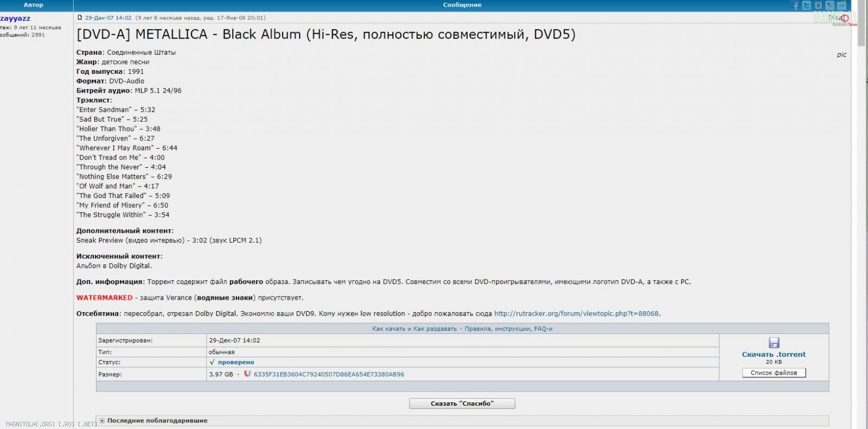
Task: Click the red WATERMARKED warning text
Action: tap(104, 298)
